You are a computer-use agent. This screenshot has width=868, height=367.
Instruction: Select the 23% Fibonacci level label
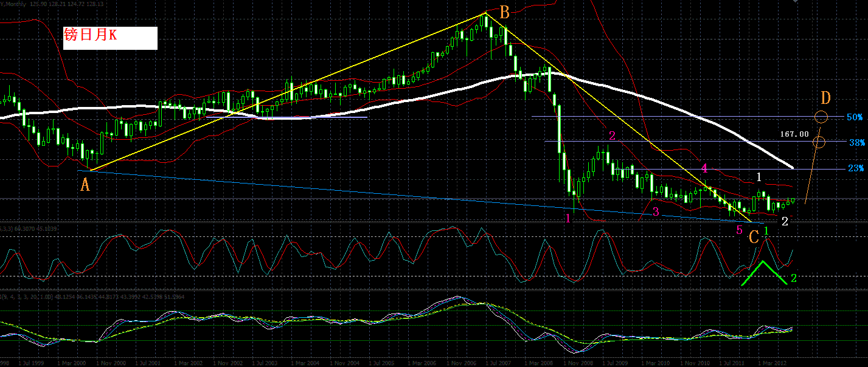pos(855,168)
